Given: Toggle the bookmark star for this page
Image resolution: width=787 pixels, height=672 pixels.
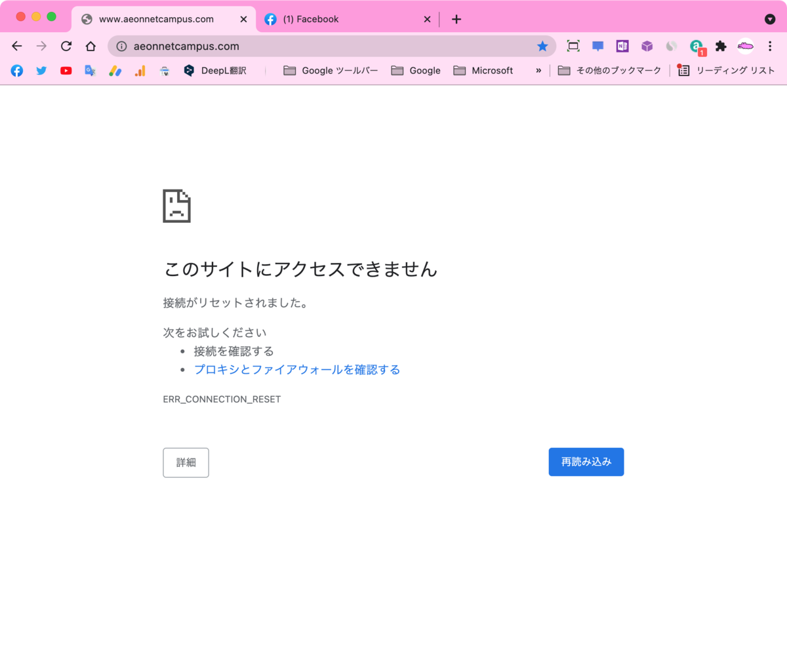Looking at the screenshot, I should point(542,46).
